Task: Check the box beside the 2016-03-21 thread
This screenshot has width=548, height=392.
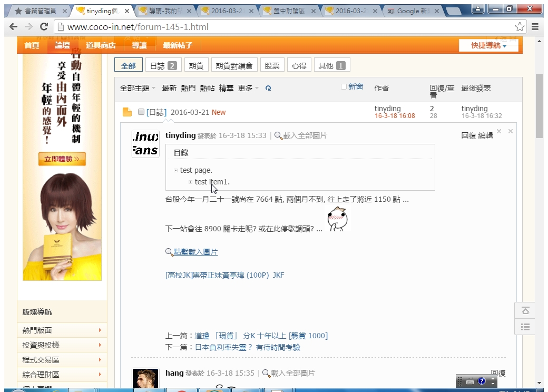Action: pyautogui.click(x=141, y=112)
